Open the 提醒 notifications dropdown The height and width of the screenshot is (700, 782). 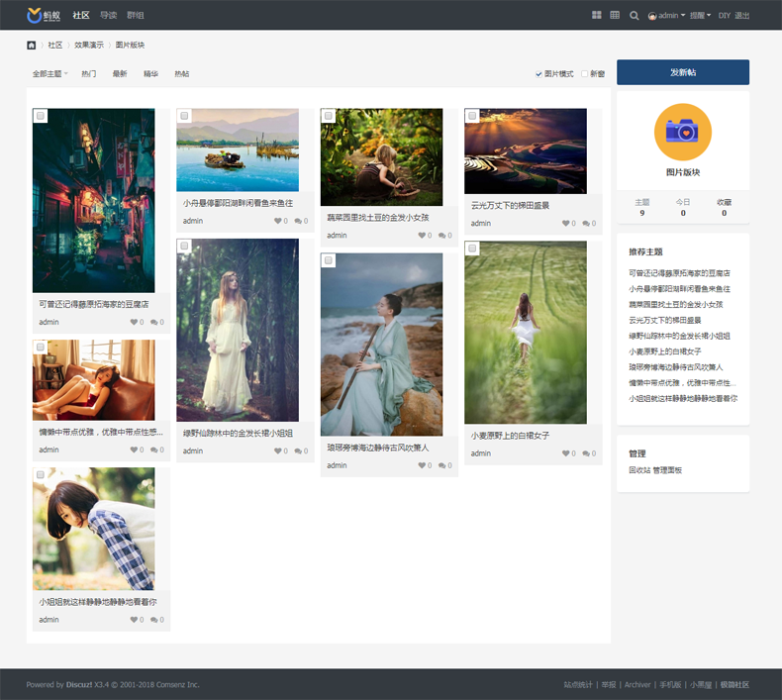[701, 16]
